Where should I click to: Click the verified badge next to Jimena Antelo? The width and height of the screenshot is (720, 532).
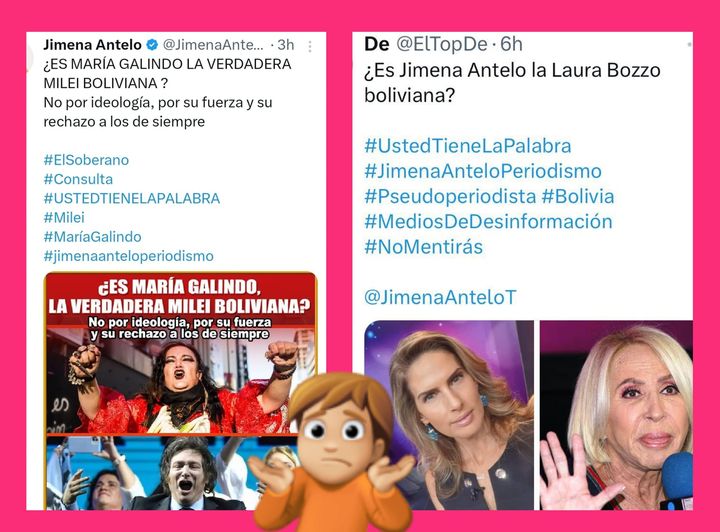click(x=152, y=45)
